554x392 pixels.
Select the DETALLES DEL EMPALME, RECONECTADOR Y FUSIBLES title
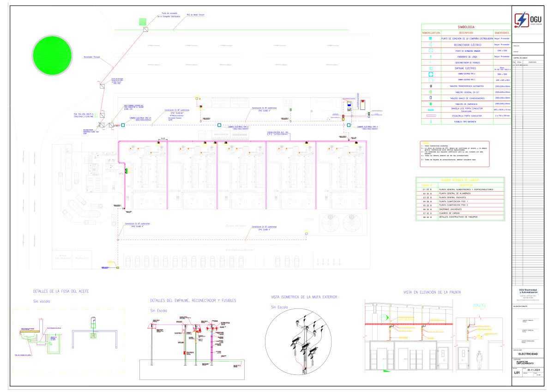pos(193,301)
